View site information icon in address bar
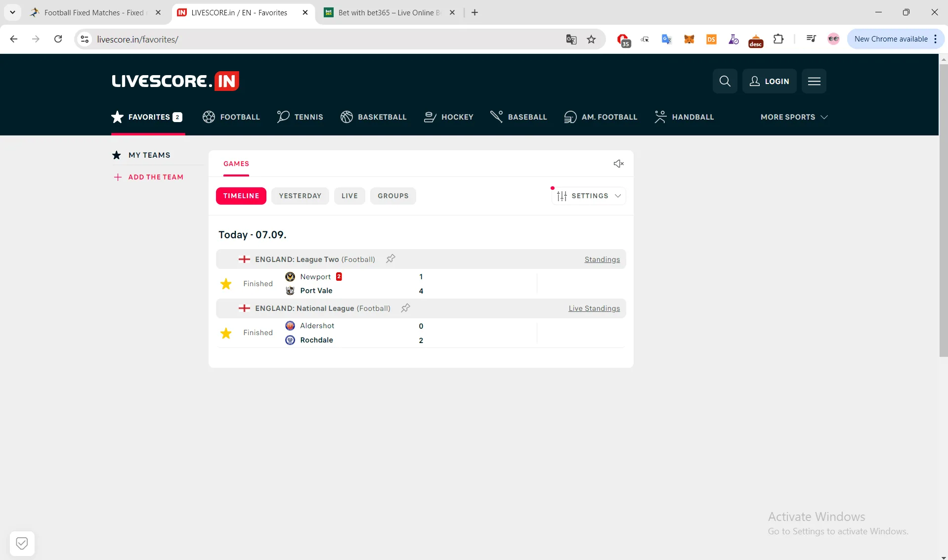The image size is (948, 560). [x=85, y=39]
